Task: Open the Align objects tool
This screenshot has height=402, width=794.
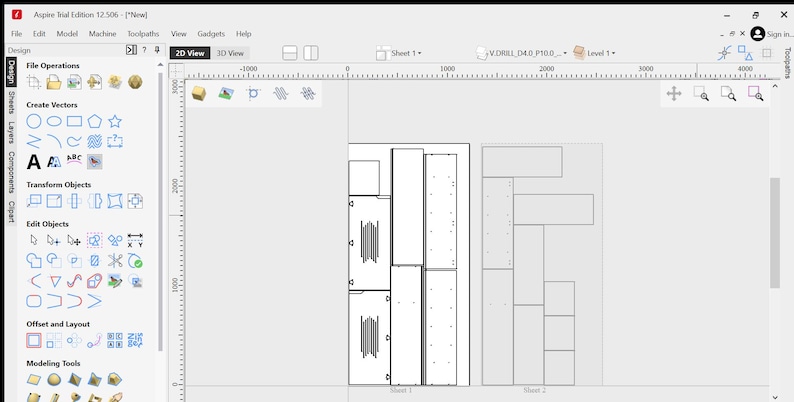Action: point(135,201)
